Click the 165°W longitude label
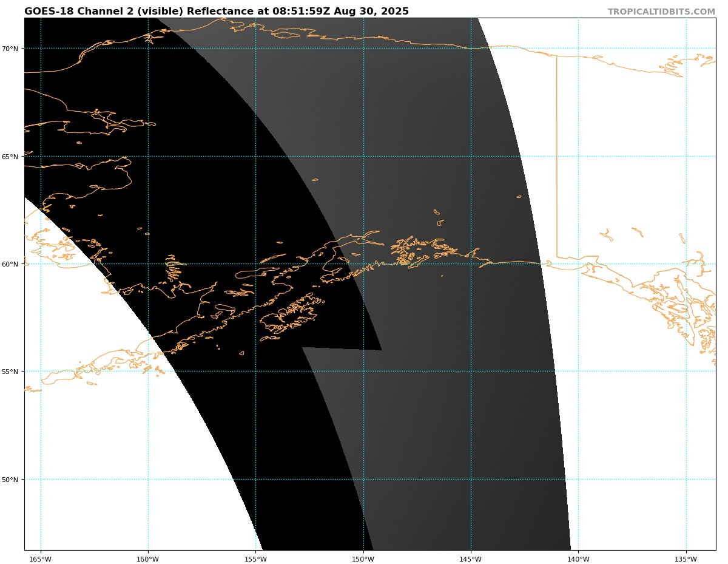The height and width of the screenshot is (564, 728). tap(41, 560)
